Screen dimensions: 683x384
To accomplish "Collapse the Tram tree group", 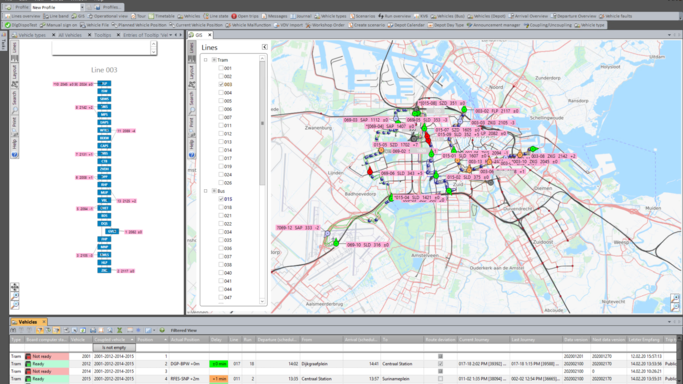I will pos(214,60).
